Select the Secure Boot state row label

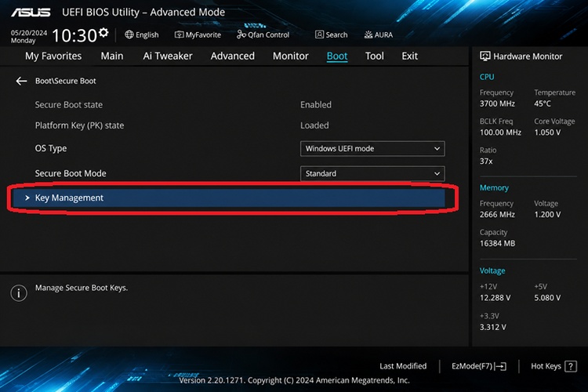tap(69, 104)
